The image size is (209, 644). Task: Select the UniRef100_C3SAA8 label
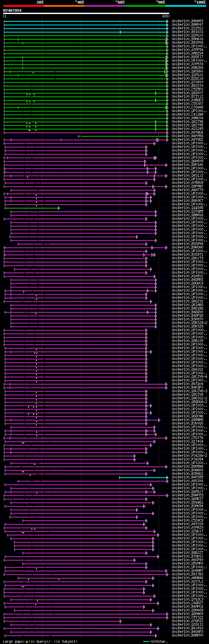187,107
